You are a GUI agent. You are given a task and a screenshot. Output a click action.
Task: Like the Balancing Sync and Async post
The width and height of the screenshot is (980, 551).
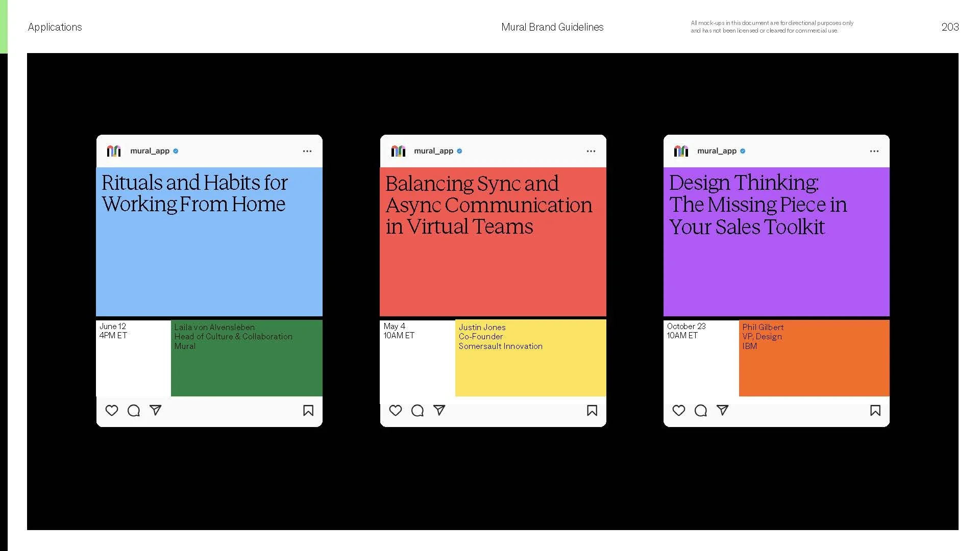(396, 410)
